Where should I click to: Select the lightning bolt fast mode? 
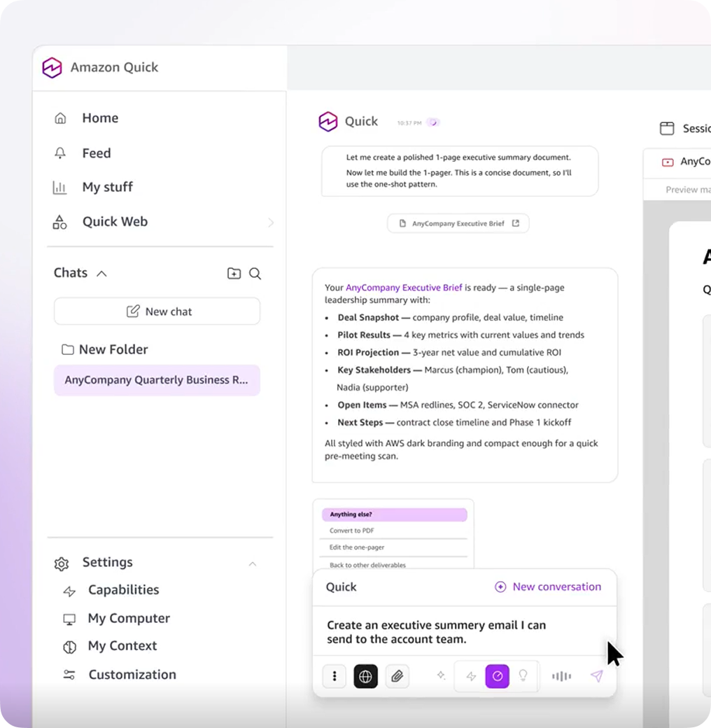pos(471,676)
